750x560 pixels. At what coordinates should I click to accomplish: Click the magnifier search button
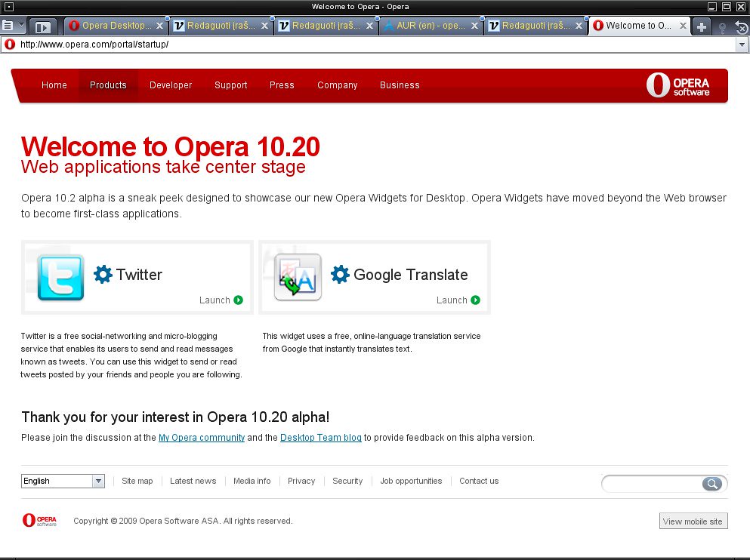(712, 484)
